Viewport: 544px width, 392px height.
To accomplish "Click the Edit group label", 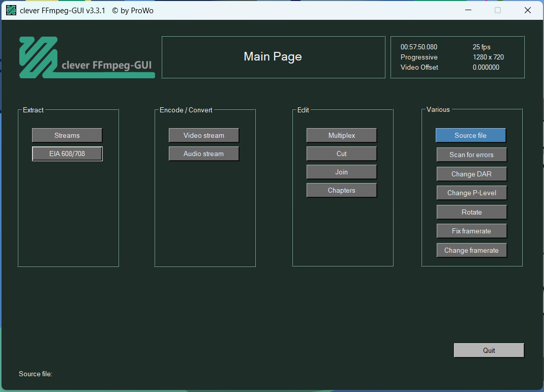I will coord(303,110).
